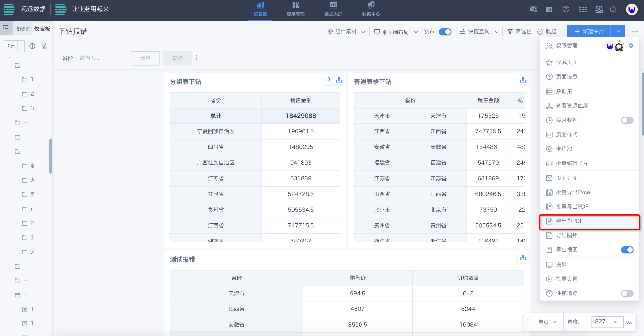
Task: Click the 观远数据 logo
Action: 24,9
